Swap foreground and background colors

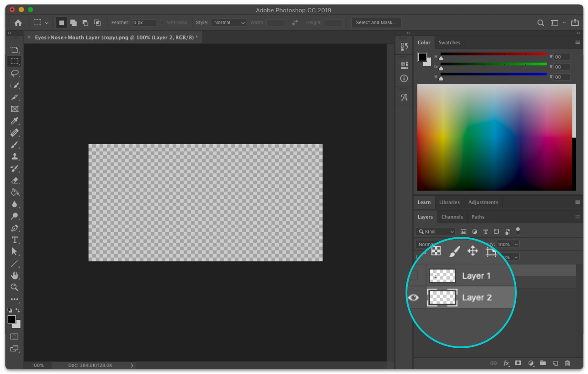[x=17, y=310]
